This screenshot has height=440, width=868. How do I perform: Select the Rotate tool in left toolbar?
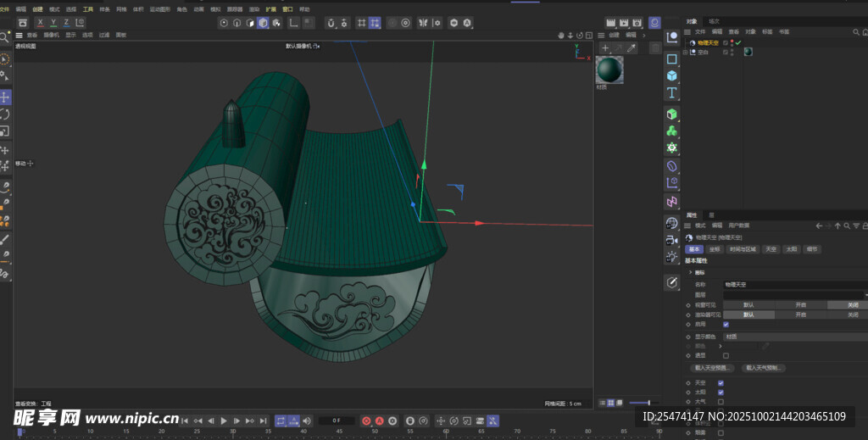pyautogui.click(x=5, y=114)
